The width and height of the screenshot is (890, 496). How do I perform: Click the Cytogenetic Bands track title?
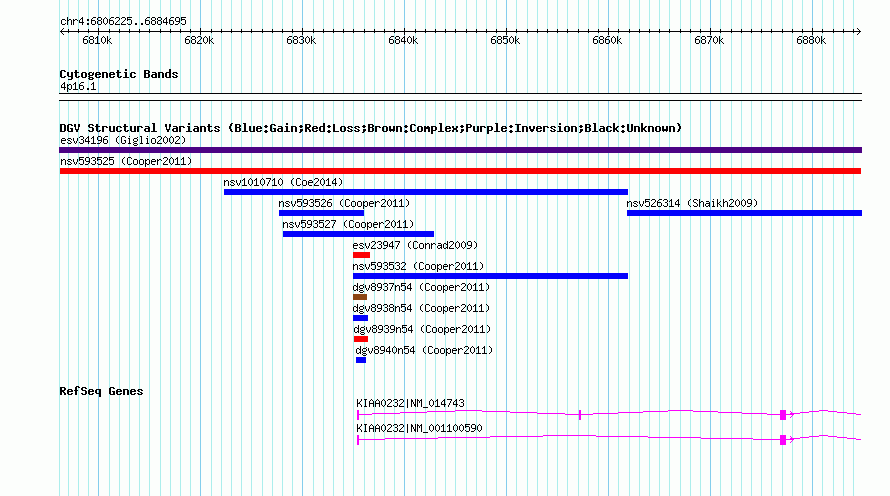119,74
